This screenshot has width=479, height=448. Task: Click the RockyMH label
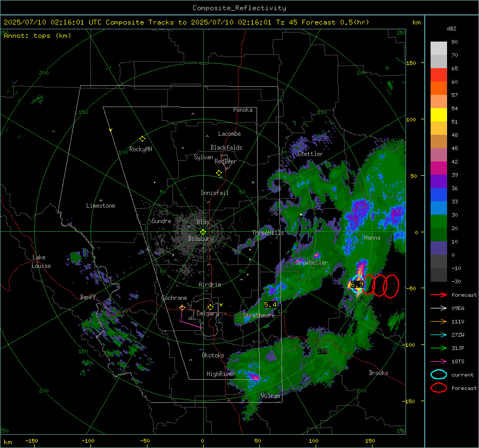coord(141,149)
